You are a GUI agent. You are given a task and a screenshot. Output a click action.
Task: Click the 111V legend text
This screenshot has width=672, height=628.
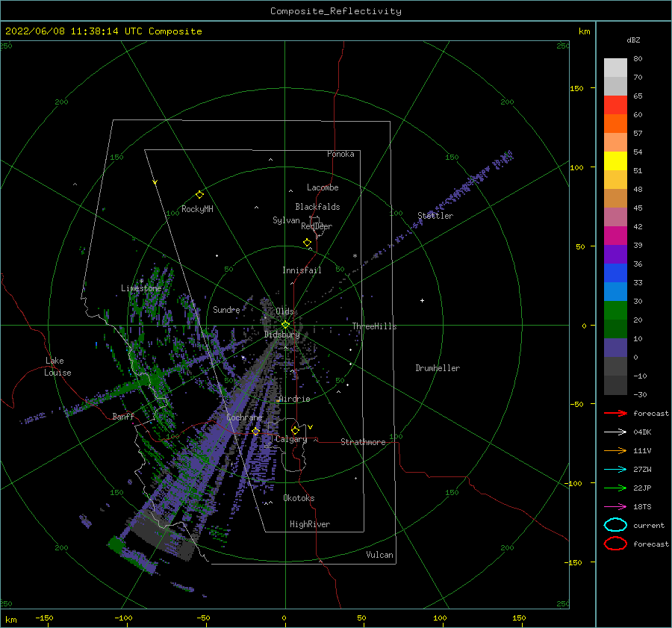tap(642, 450)
